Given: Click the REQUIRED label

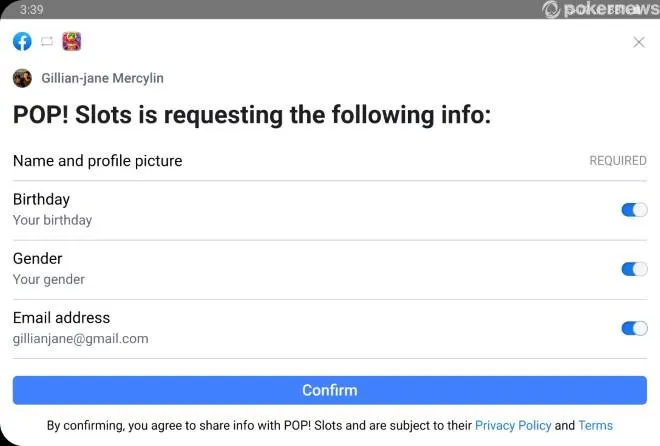Looking at the screenshot, I should [617, 161].
